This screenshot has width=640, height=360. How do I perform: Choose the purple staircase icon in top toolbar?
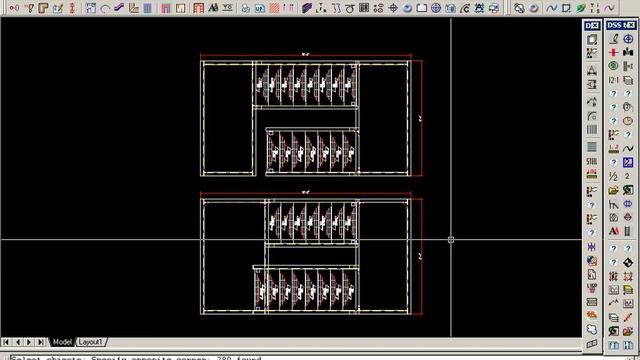119,8
